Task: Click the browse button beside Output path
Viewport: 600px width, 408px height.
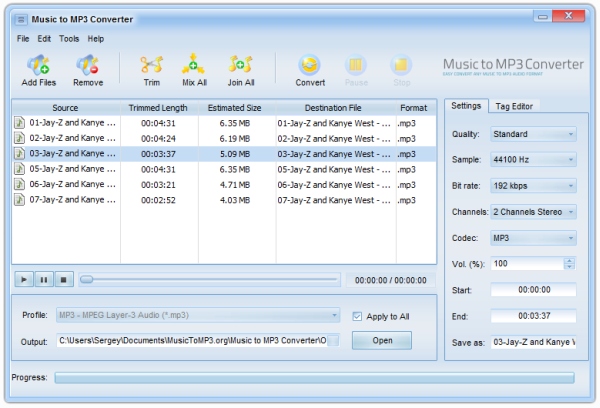Action: [x=333, y=340]
